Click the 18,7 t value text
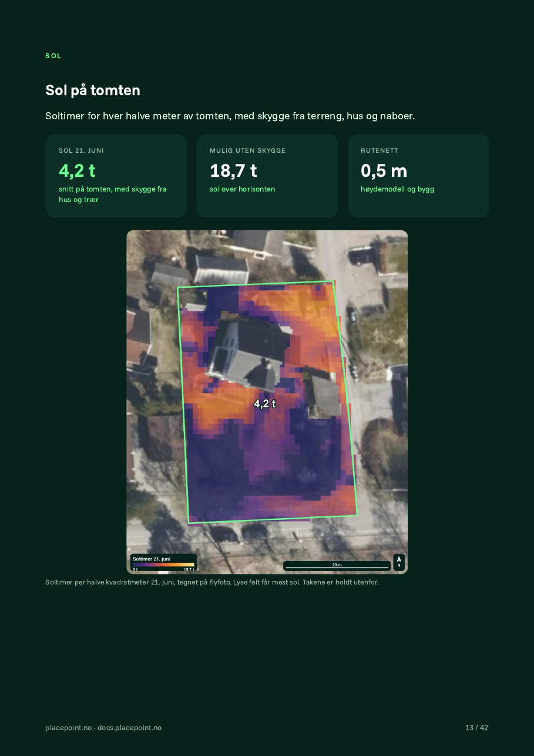The height and width of the screenshot is (756, 534). click(x=233, y=171)
